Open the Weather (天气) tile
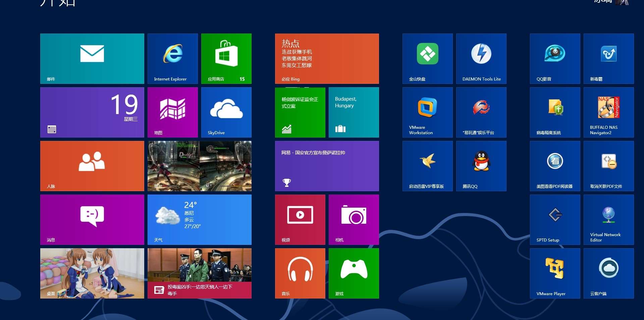The image size is (644, 320). [200, 220]
